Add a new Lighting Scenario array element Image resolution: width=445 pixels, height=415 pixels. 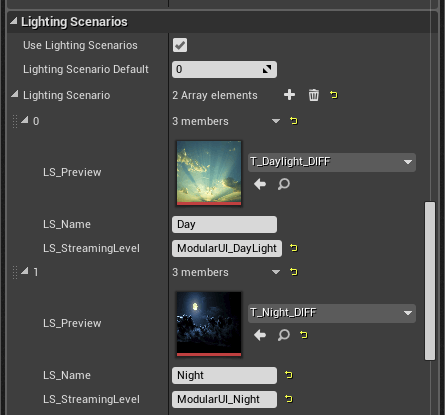pos(289,95)
